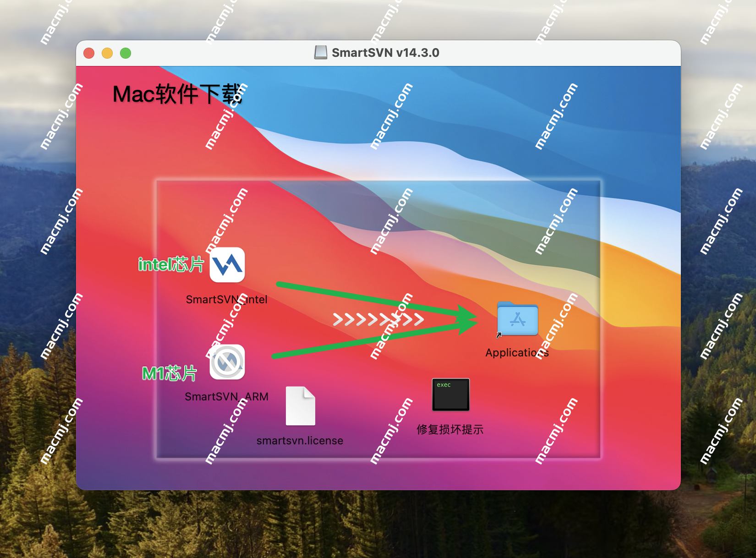756x558 pixels.
Task: Click the smartsvn.license file name label
Action: 300,441
